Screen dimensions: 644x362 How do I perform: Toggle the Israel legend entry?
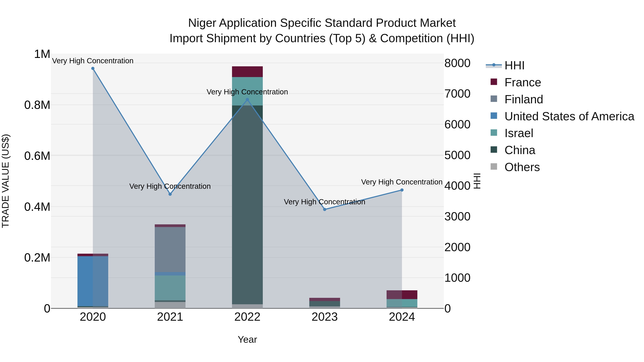tap(512, 133)
